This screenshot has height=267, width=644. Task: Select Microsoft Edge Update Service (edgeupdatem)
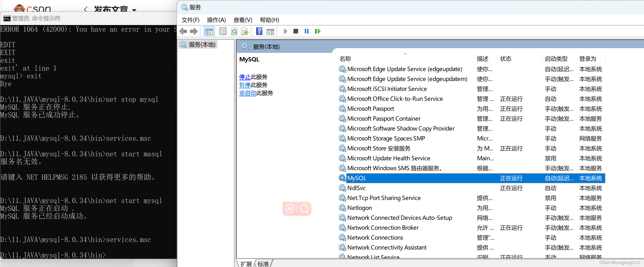[x=472, y=79]
